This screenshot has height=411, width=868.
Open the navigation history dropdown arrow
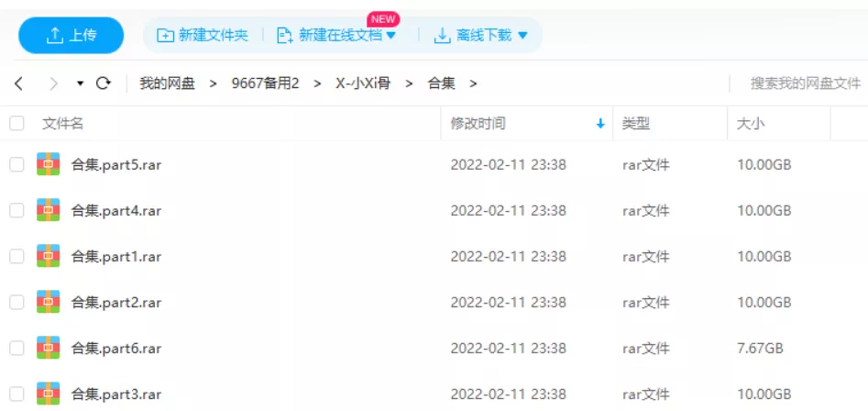click(x=80, y=83)
